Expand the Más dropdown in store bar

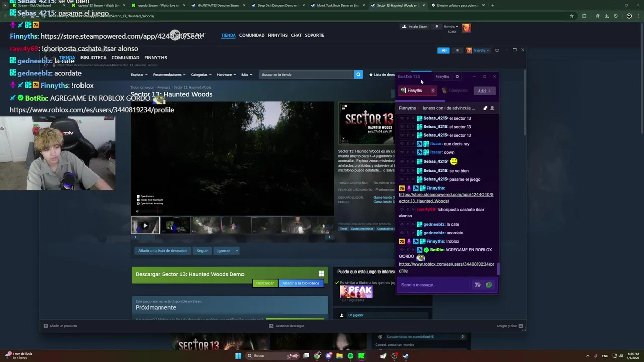(246, 75)
